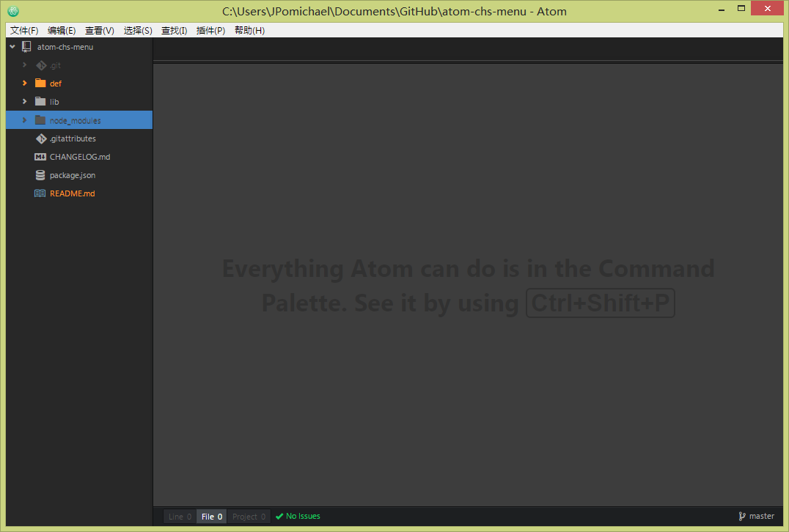Image resolution: width=789 pixels, height=532 pixels.
Task: Expand the node_modules folder chevron
Action: click(x=24, y=120)
